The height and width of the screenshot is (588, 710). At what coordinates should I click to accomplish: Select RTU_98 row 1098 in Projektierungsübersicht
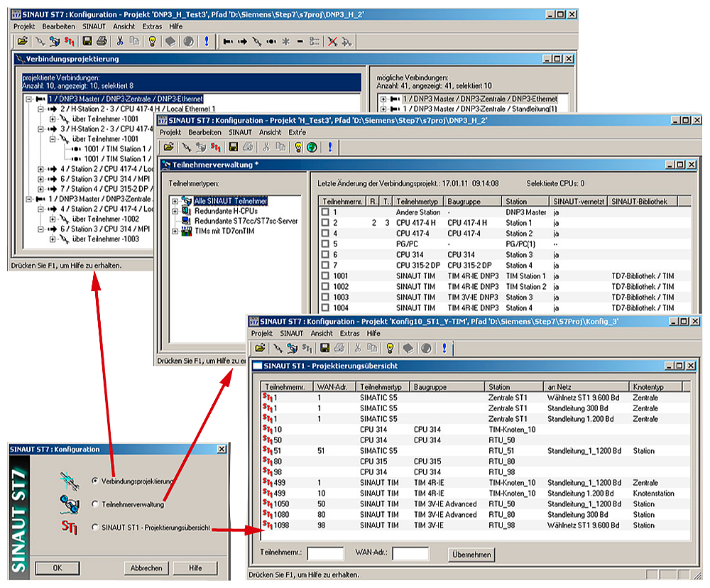476,525
